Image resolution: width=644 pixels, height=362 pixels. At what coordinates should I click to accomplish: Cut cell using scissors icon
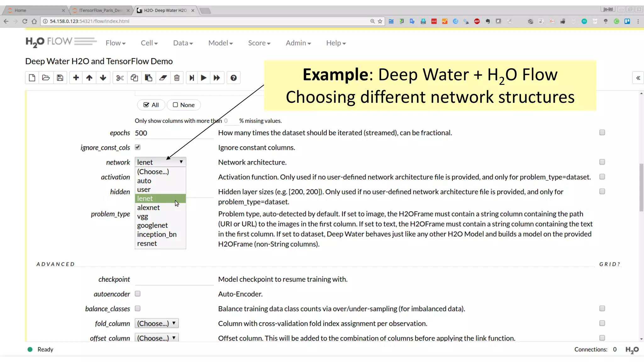(120, 78)
